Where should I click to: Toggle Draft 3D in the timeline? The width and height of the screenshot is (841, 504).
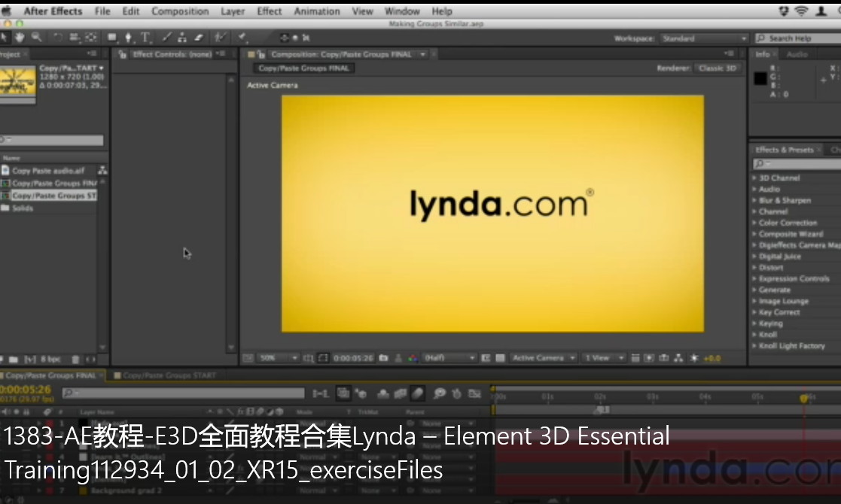pyautogui.click(x=361, y=393)
